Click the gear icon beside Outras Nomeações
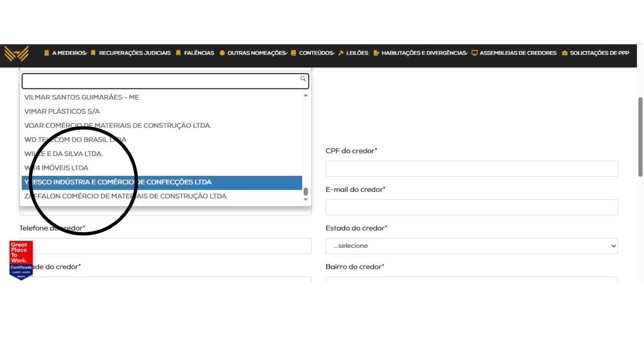The image size is (644, 362). click(222, 53)
